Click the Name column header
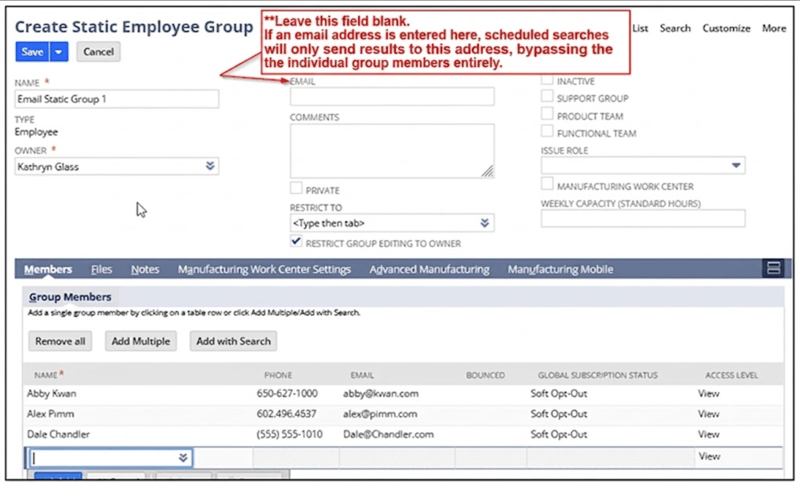This screenshot has width=800, height=484. pos(48,375)
